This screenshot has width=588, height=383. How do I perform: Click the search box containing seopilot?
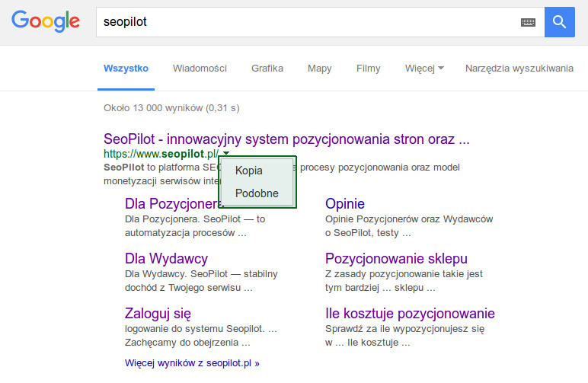[305, 22]
